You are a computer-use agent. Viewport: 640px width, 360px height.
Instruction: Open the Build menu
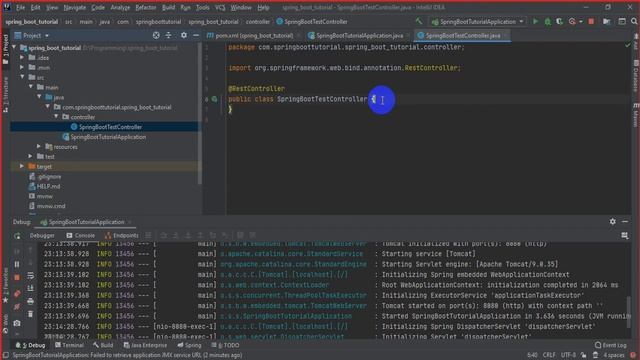168,7
